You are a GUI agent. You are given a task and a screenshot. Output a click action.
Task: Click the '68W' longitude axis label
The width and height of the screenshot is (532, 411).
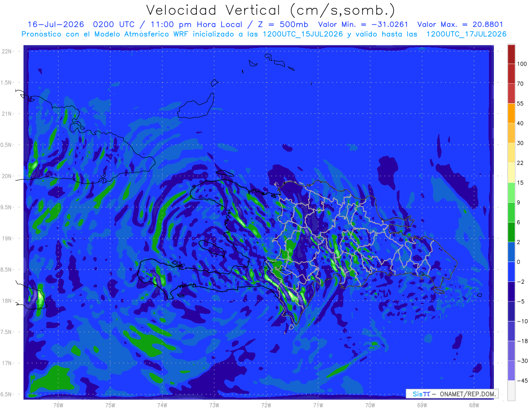pos(474,405)
